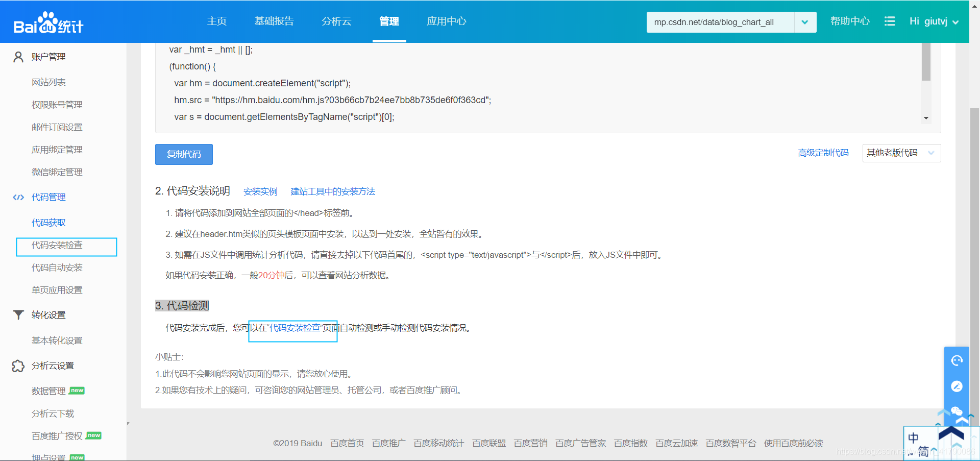Open the WeChat chat bubbles icon
This screenshot has width=980, height=461.
coord(957,411)
